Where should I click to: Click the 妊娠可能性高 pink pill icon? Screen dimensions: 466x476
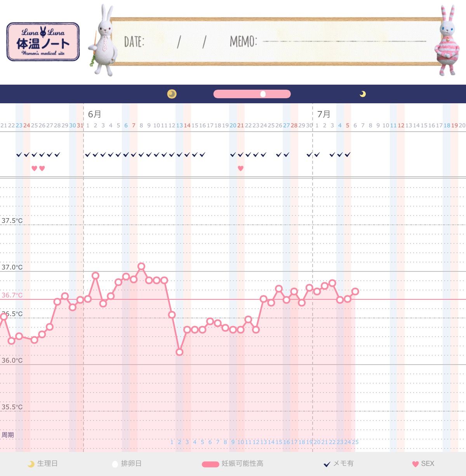point(210,464)
